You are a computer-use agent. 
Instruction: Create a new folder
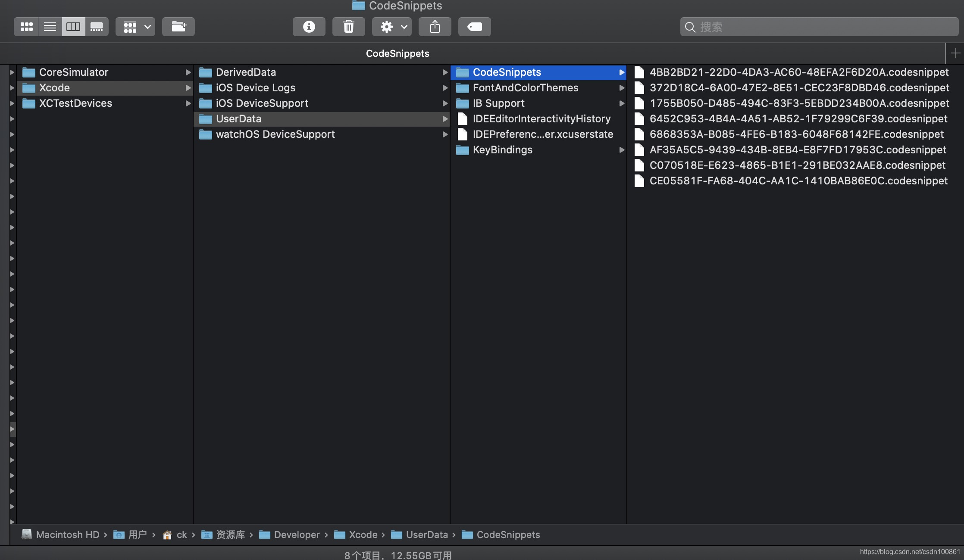click(178, 27)
